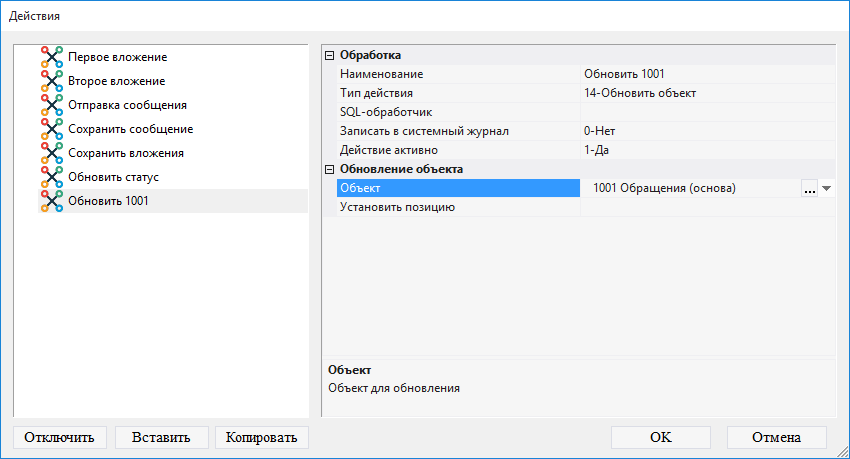
Task: Click the icon beside Второе вложение
Action: (x=52, y=81)
